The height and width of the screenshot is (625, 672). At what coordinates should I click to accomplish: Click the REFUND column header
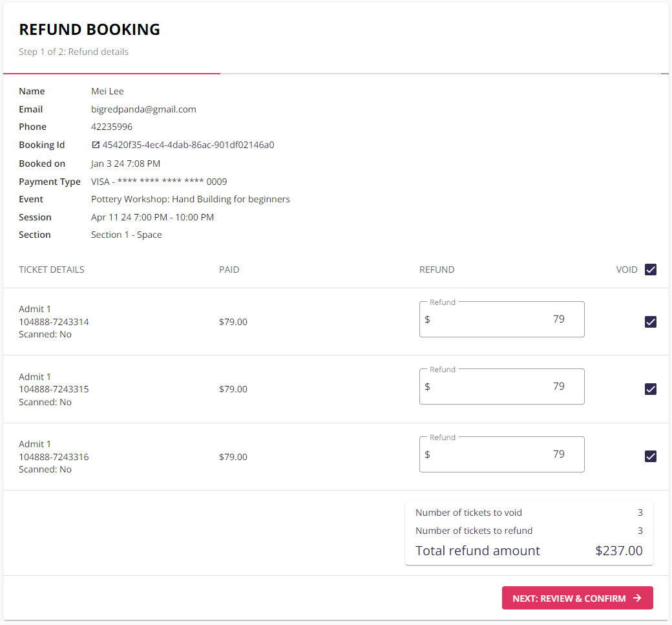point(437,270)
